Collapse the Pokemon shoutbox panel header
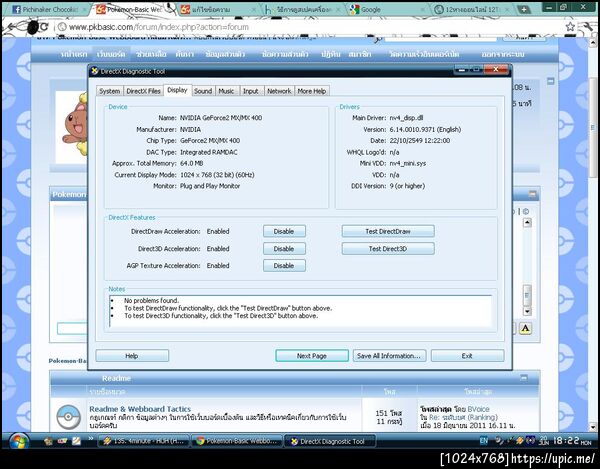The height and width of the screenshot is (469, 600). pyautogui.click(x=533, y=194)
